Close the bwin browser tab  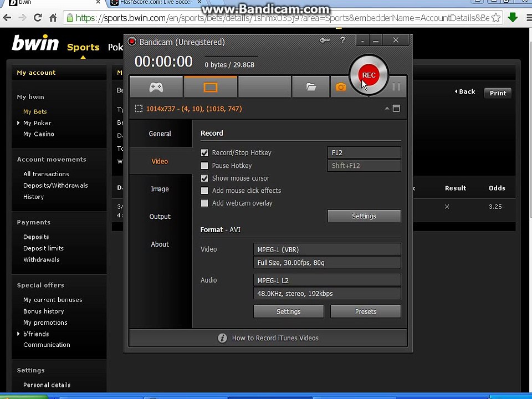point(98,2)
